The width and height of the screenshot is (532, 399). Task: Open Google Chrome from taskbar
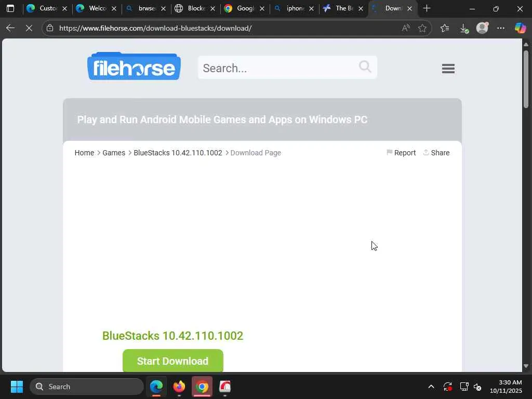point(202,387)
